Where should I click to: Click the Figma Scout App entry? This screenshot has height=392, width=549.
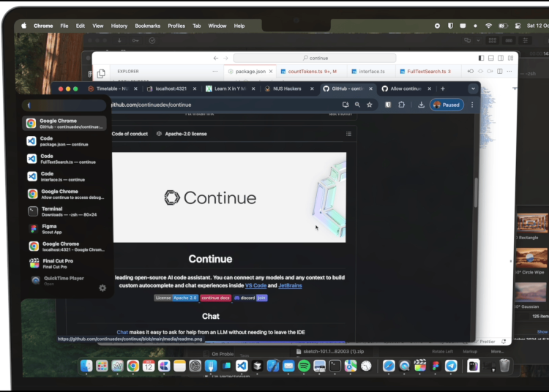[x=67, y=230]
